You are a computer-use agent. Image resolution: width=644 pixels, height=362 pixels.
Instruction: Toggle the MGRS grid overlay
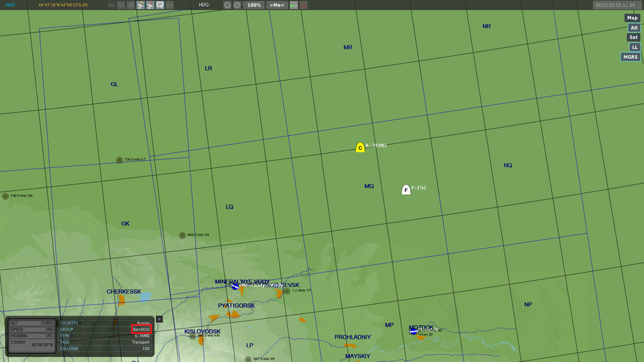click(x=630, y=57)
